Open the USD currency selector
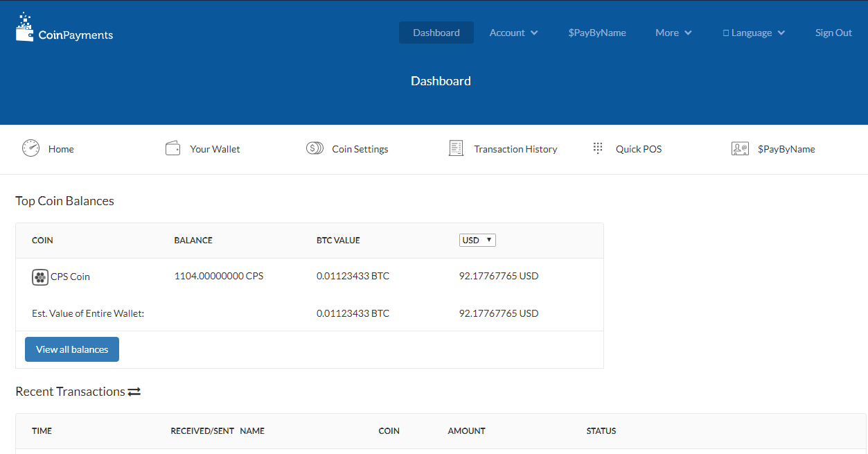 pos(477,240)
